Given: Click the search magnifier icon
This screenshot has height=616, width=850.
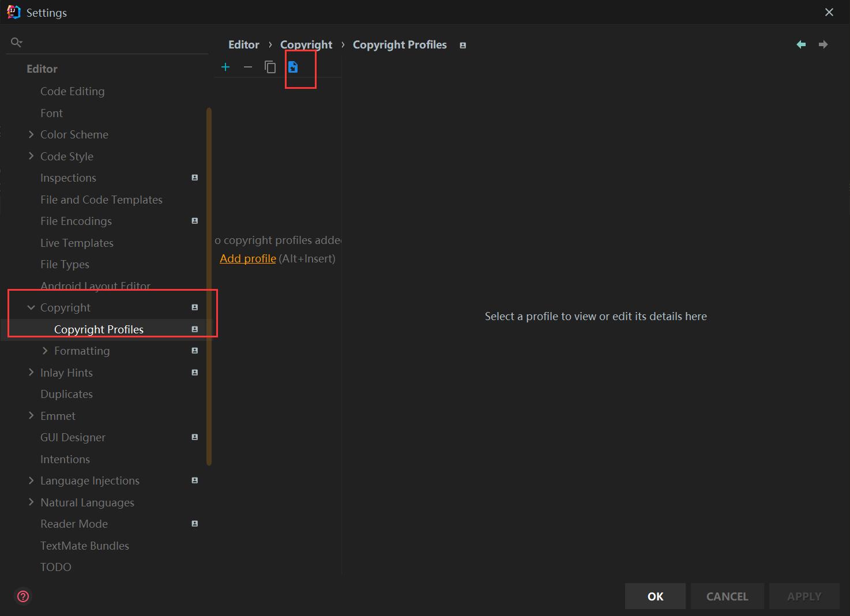Looking at the screenshot, I should click(17, 42).
